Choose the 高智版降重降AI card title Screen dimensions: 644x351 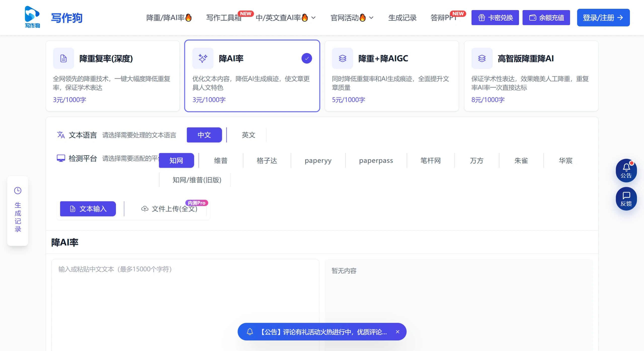point(526,58)
